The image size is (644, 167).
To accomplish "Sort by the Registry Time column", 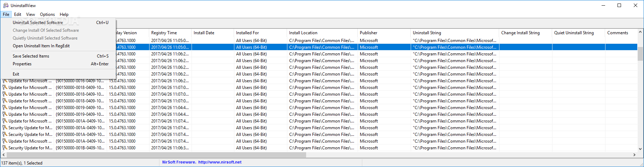I will tap(170, 33).
